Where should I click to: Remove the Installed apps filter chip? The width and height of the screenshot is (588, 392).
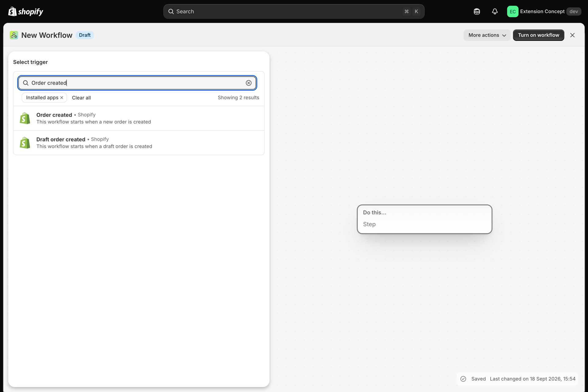click(x=62, y=98)
